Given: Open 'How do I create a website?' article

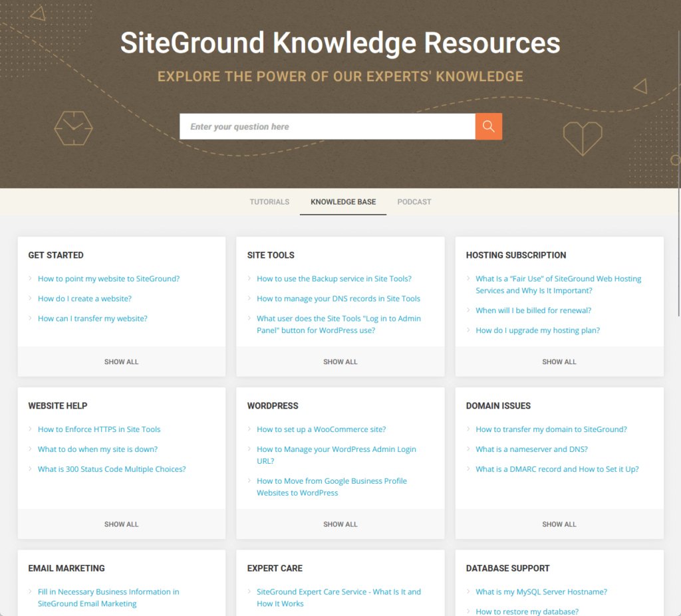Looking at the screenshot, I should (84, 298).
